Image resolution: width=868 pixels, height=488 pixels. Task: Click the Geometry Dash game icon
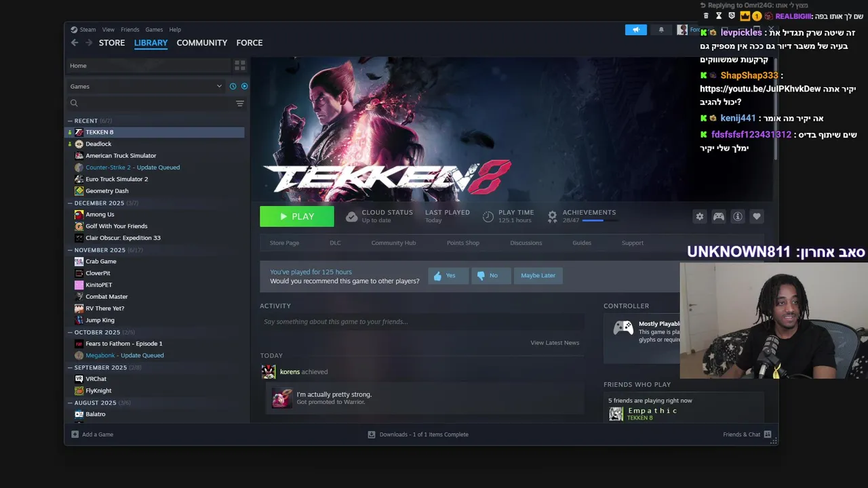(79, 191)
